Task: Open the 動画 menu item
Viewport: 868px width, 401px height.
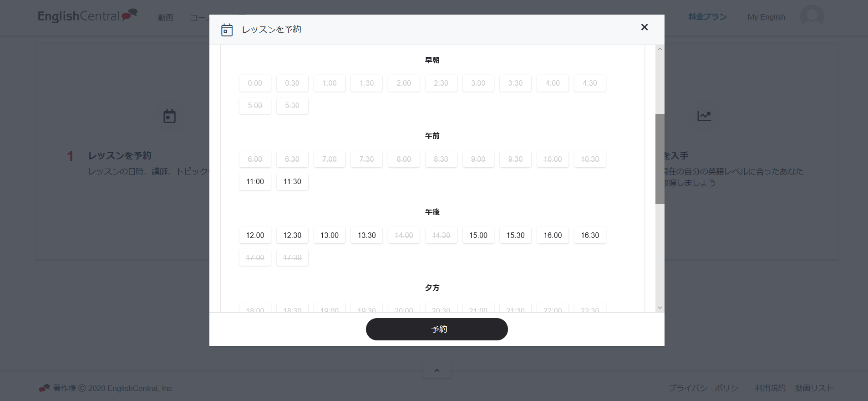Action: pyautogui.click(x=166, y=17)
